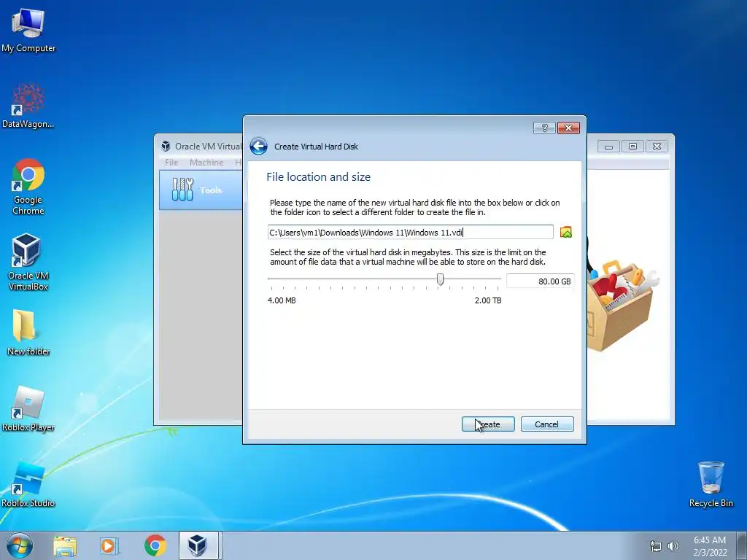Click the virtual disk file path field
Image resolution: width=747 pixels, height=560 pixels.
click(x=410, y=233)
